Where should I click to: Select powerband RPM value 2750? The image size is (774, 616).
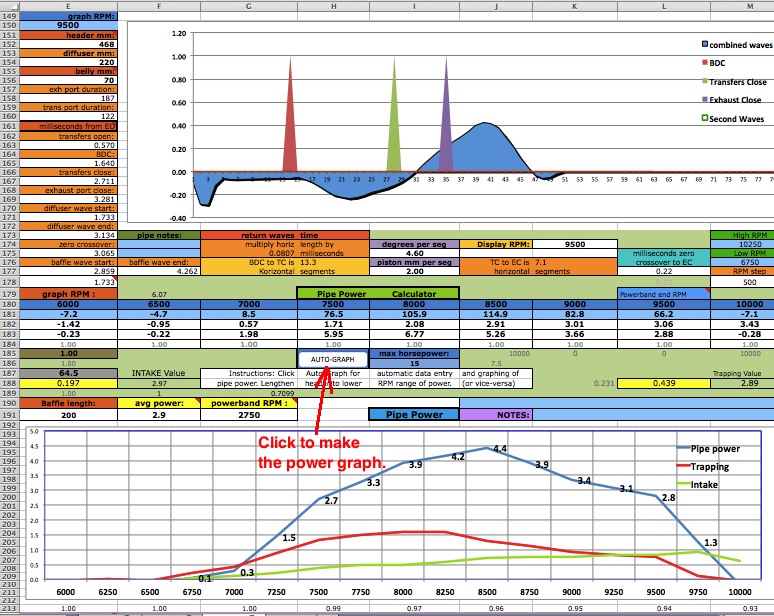pos(249,415)
